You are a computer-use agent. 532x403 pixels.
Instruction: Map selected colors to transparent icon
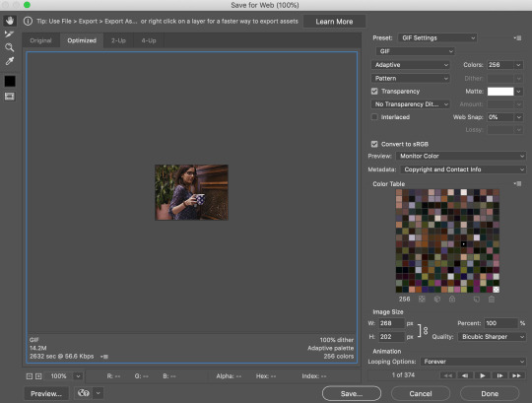click(422, 299)
